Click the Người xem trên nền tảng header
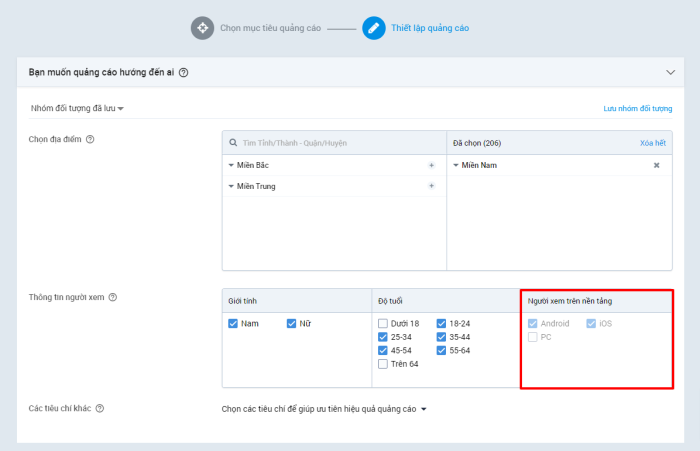Screen dimensions: 700x451 [x=570, y=301]
